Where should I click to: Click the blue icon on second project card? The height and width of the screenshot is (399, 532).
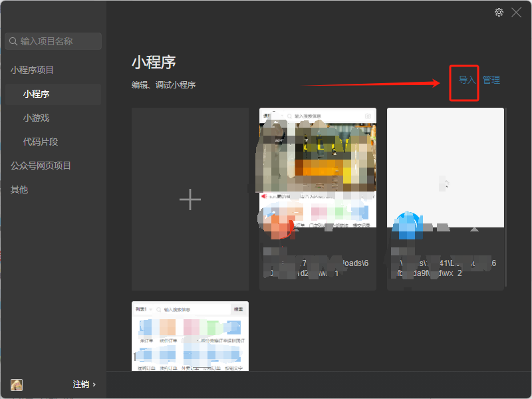pyautogui.click(x=406, y=226)
